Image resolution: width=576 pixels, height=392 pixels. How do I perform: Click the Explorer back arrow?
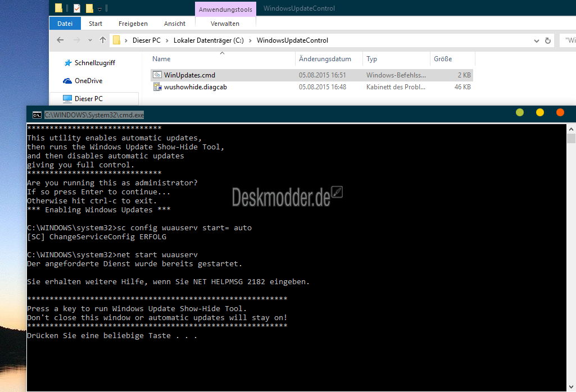(x=60, y=40)
